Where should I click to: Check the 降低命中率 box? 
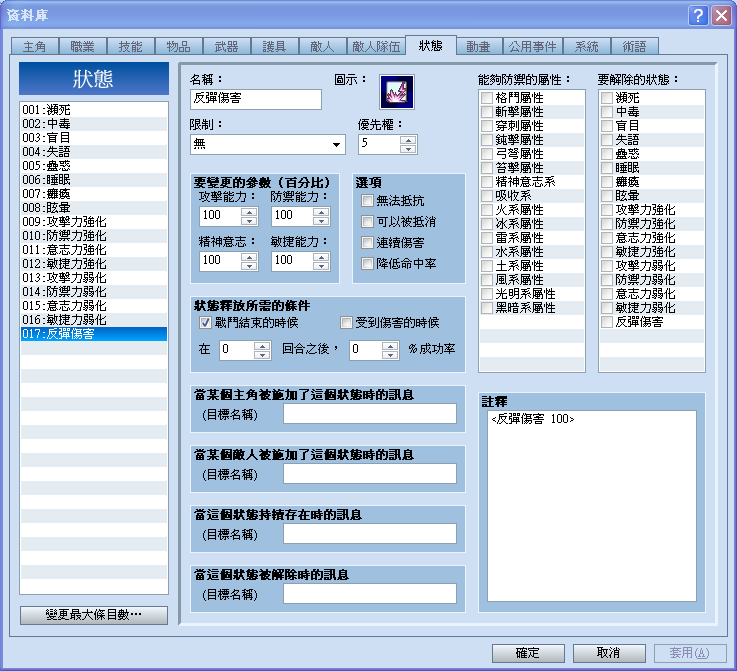368,264
